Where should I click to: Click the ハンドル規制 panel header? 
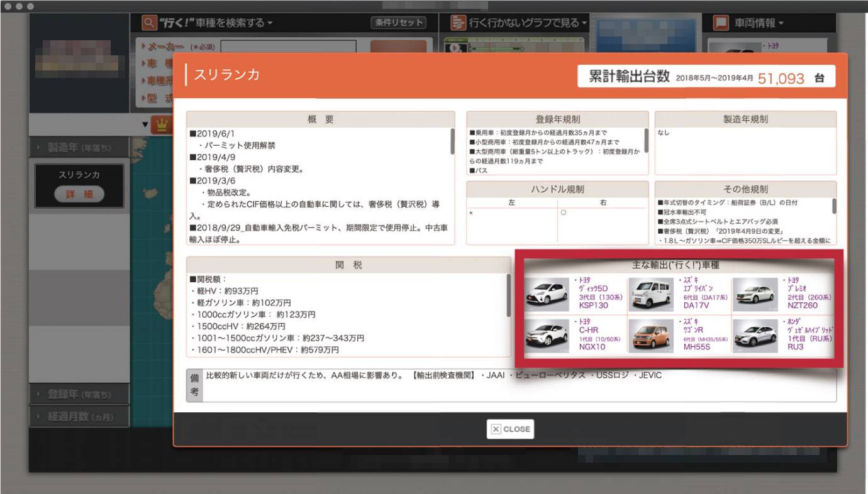pos(557,189)
